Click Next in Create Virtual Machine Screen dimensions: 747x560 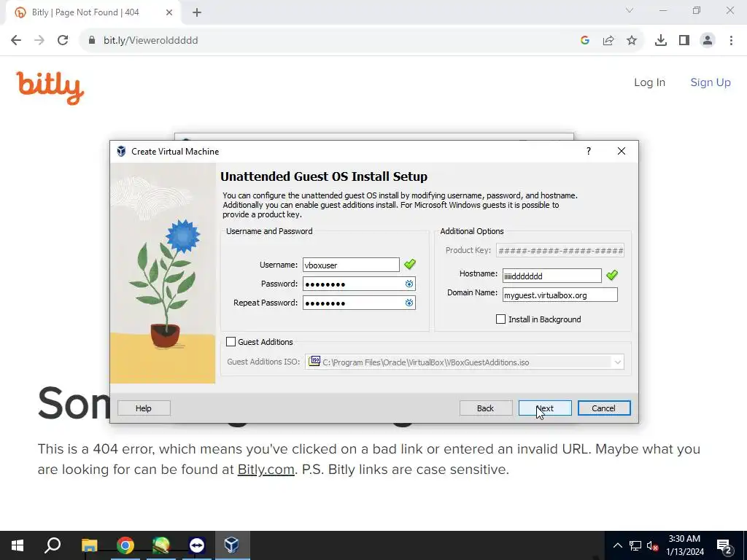[x=545, y=408]
